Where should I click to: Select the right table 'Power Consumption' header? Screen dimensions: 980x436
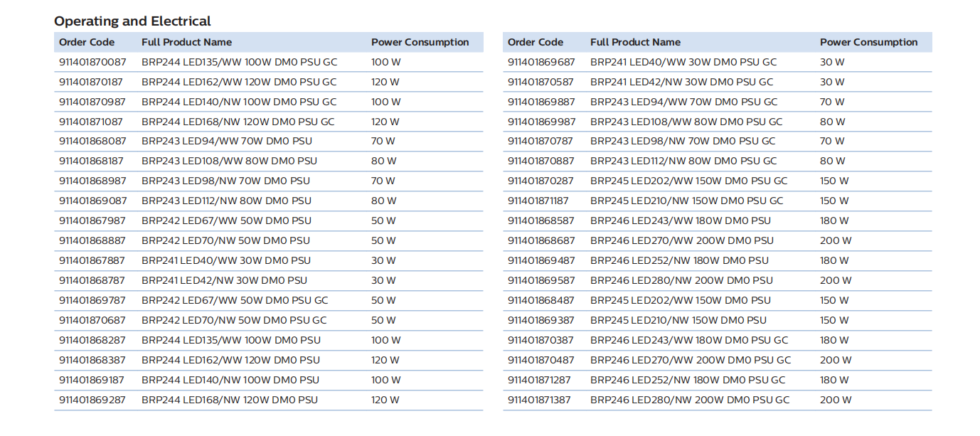[x=868, y=42]
